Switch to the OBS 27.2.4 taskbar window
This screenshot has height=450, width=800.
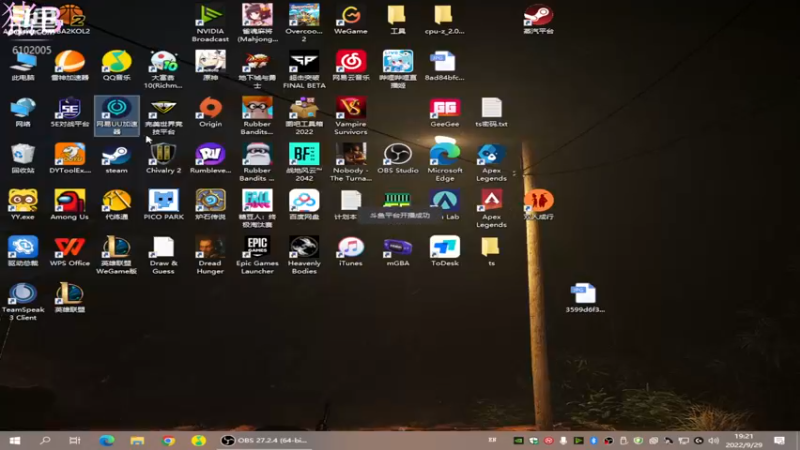[x=264, y=440]
